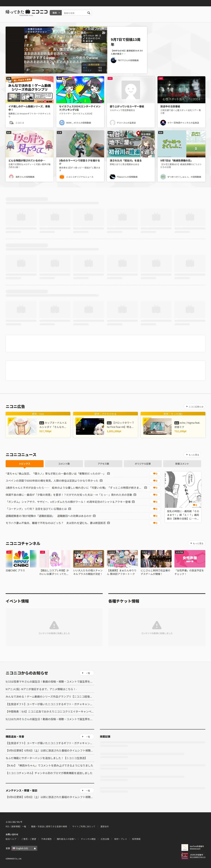Click the 機能追加・改善 一覧 button
Image resolution: width=211 pixels, height=868 pixels.
pos(87,737)
